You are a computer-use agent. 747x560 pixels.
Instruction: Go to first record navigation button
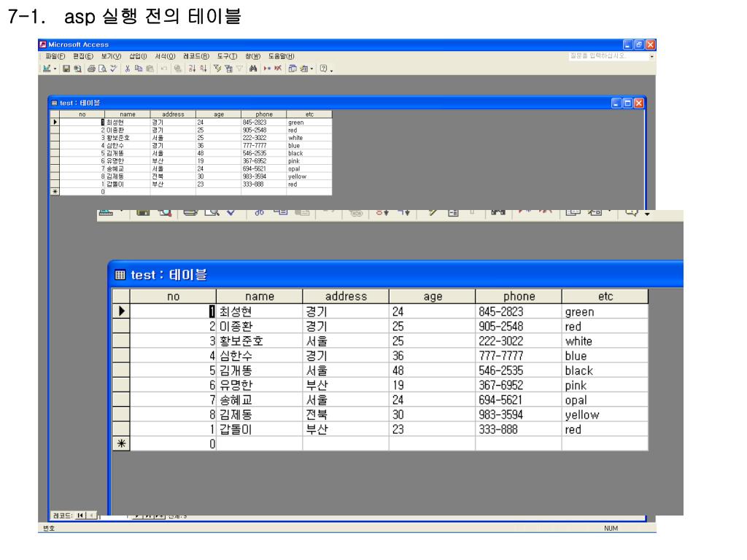[80, 516]
